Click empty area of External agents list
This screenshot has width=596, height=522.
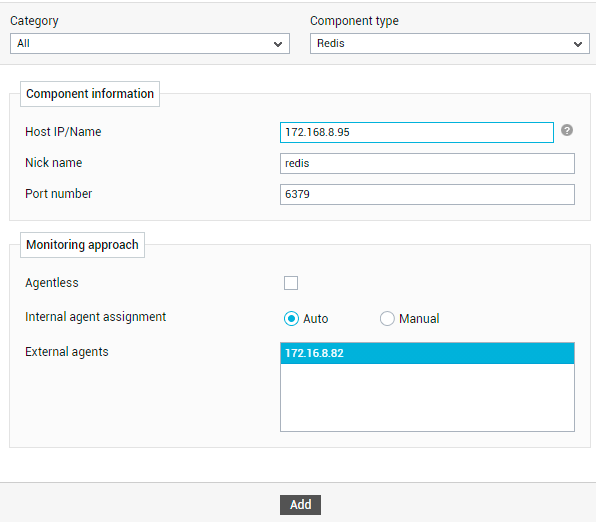(x=427, y=397)
